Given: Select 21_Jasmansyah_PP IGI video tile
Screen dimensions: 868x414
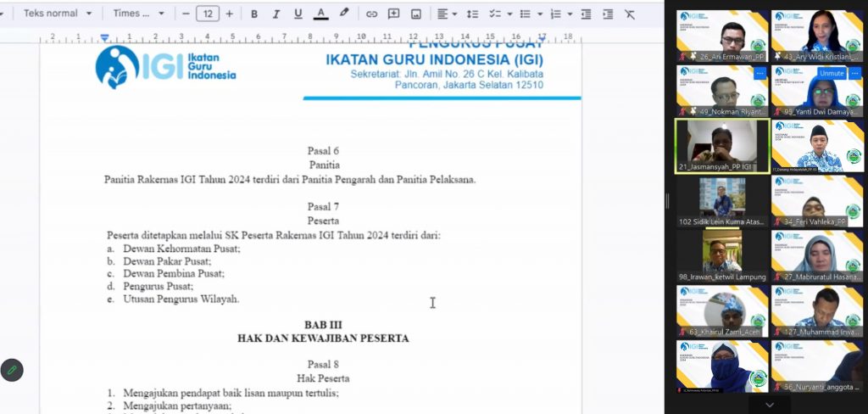Looking at the screenshot, I should 722,146.
